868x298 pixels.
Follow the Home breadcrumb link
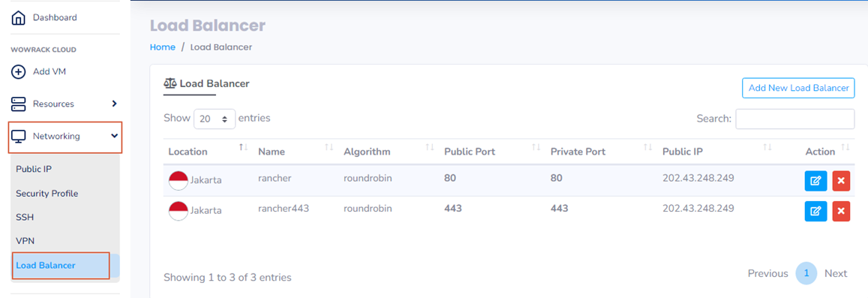pos(163,47)
